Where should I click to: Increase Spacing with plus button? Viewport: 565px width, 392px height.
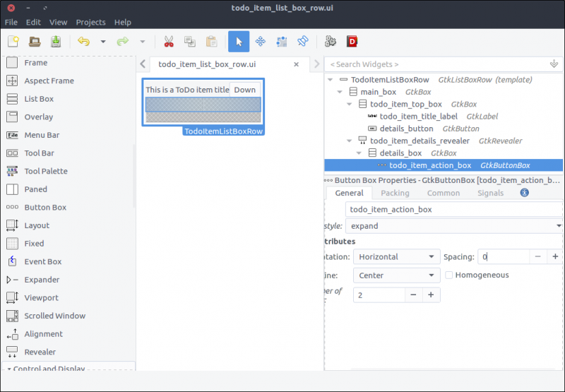555,257
